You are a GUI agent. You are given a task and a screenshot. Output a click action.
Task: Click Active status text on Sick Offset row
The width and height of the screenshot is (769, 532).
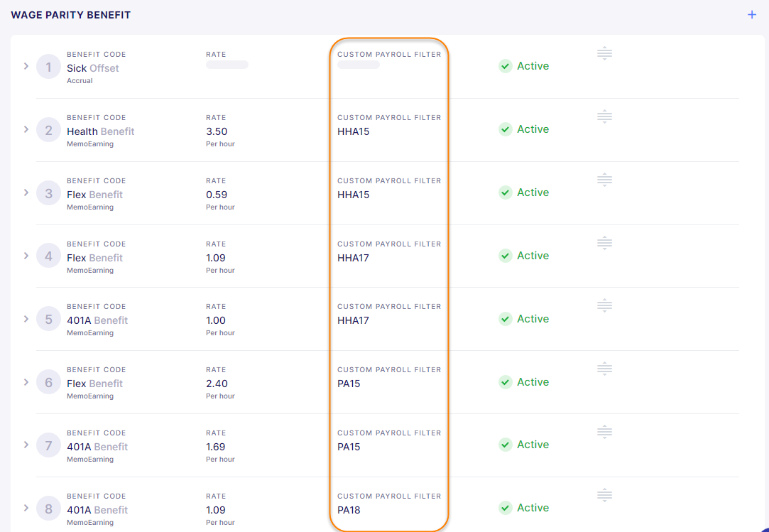tap(533, 66)
